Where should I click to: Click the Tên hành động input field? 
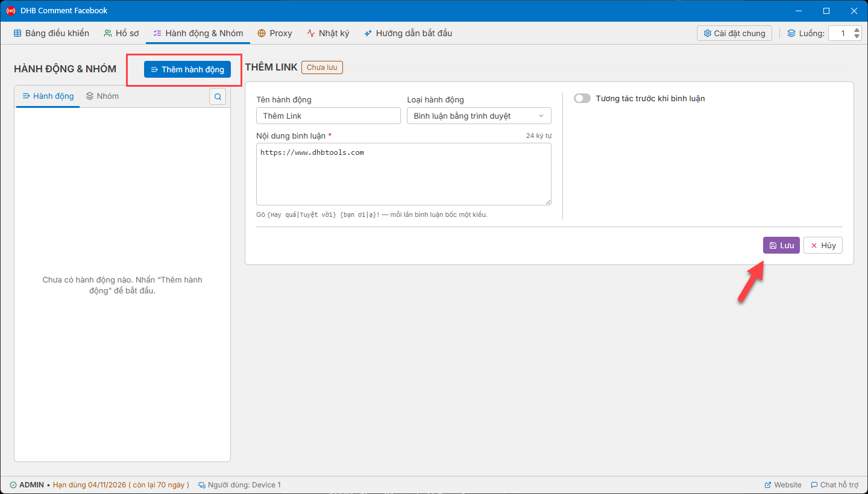coord(329,116)
